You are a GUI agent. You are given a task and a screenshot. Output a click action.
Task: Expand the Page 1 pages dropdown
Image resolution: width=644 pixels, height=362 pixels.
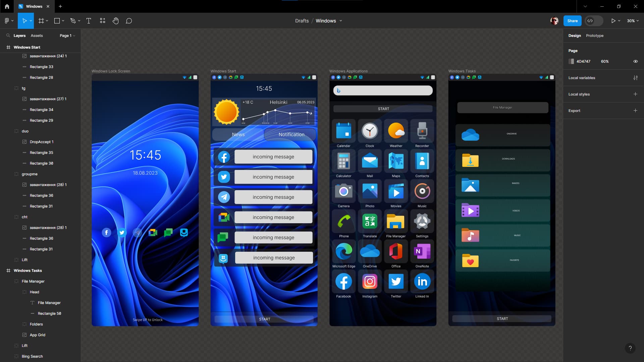(67, 36)
